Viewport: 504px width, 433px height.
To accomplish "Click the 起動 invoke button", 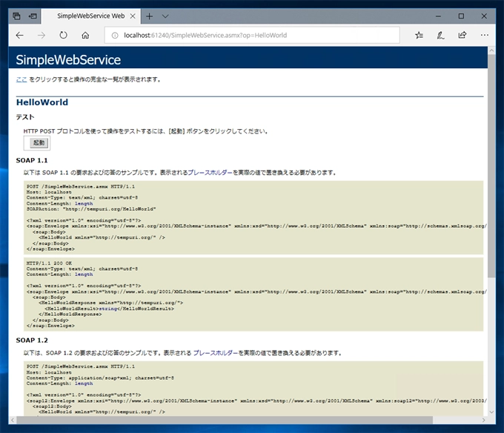I will 39,142.
